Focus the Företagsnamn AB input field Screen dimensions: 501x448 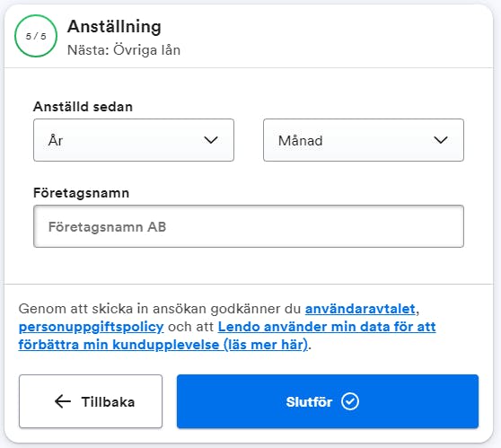(249, 226)
